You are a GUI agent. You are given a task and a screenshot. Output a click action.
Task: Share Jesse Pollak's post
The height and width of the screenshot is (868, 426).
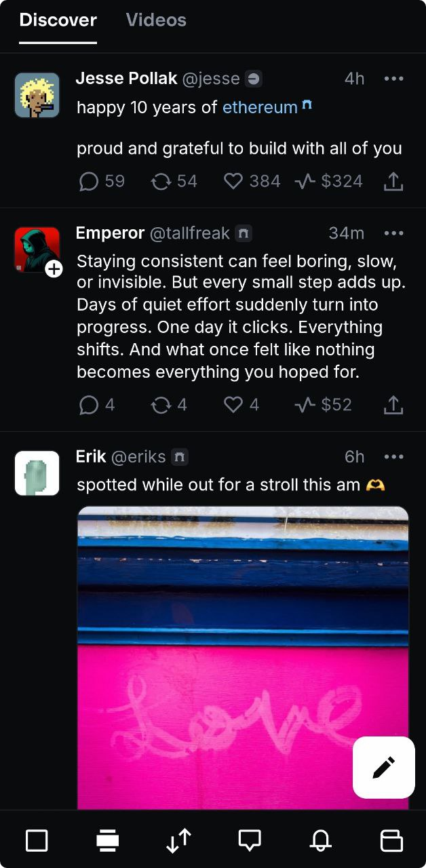point(393,181)
